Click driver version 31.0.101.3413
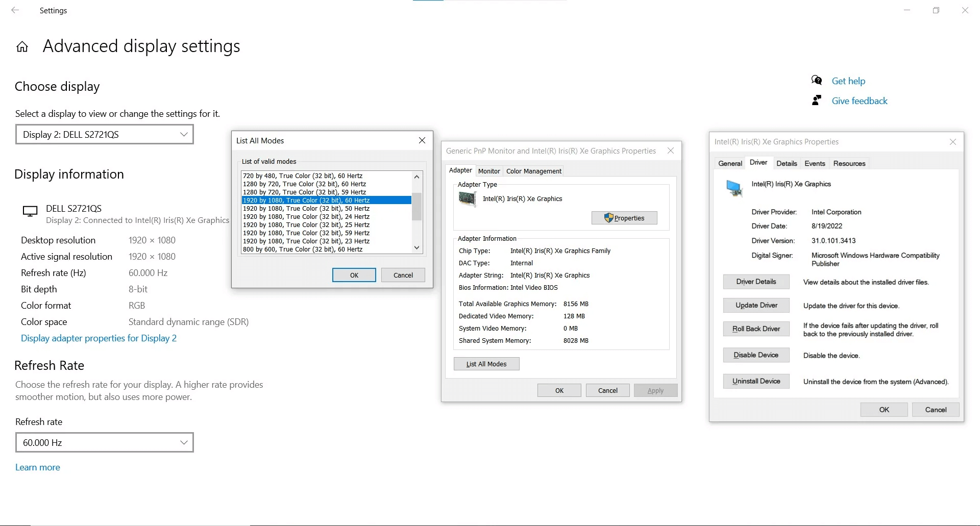Screen dimensions: 980x526 834,240
